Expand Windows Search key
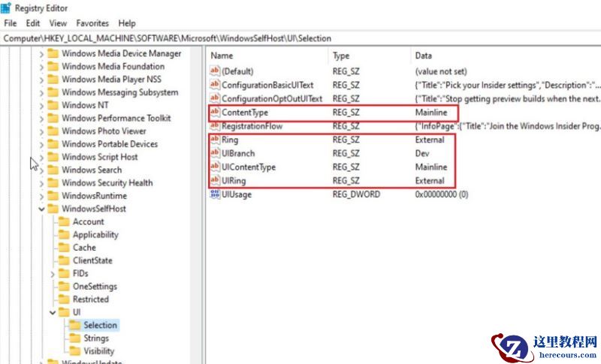 pyautogui.click(x=41, y=170)
